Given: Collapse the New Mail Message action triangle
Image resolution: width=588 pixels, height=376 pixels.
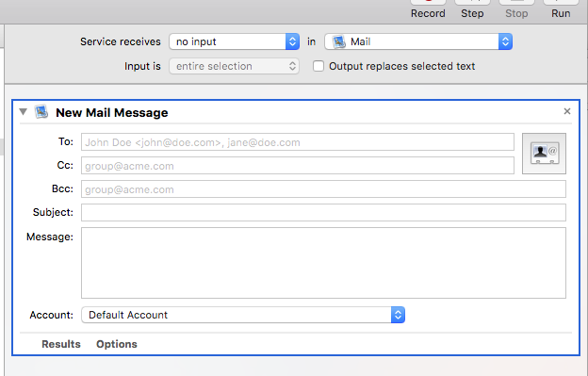Looking at the screenshot, I should [24, 112].
